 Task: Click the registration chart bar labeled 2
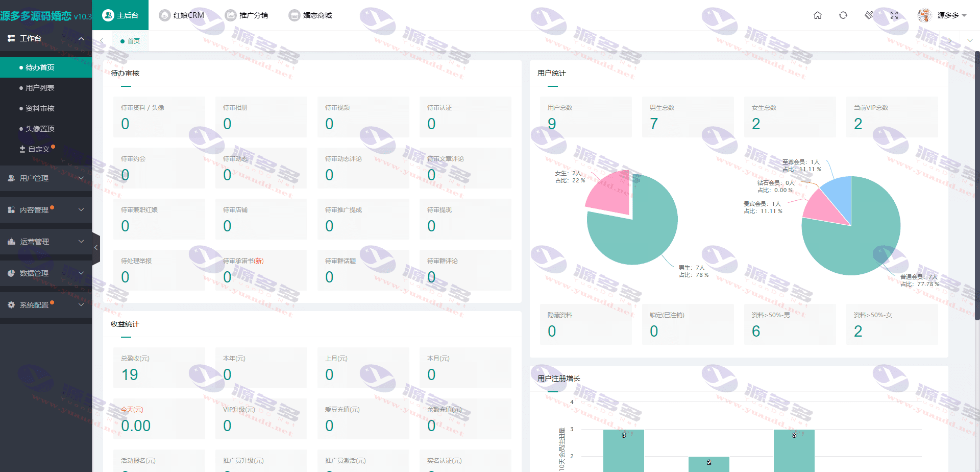click(x=708, y=464)
